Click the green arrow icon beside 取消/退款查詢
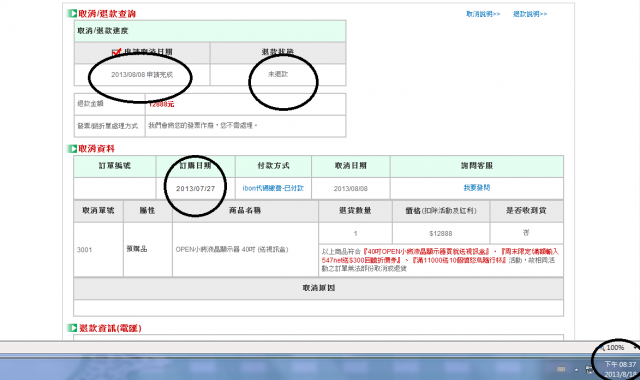Screen dimensions: 640x380 72,13
